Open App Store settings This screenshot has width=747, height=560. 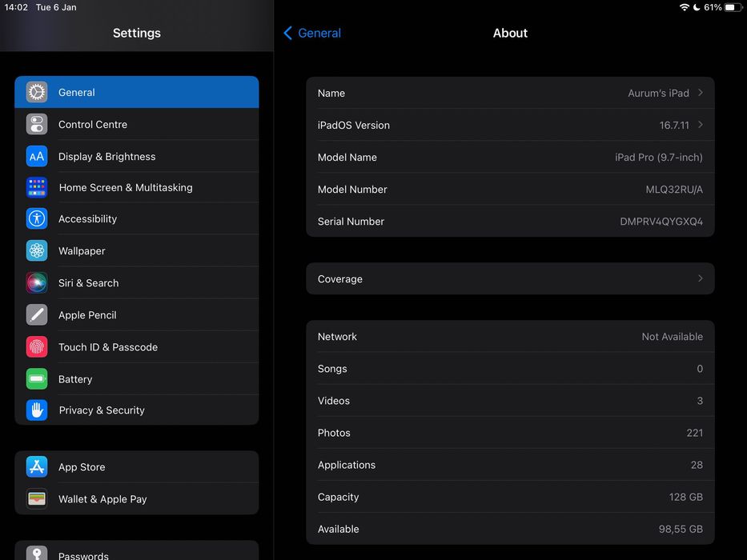pyautogui.click(x=137, y=466)
